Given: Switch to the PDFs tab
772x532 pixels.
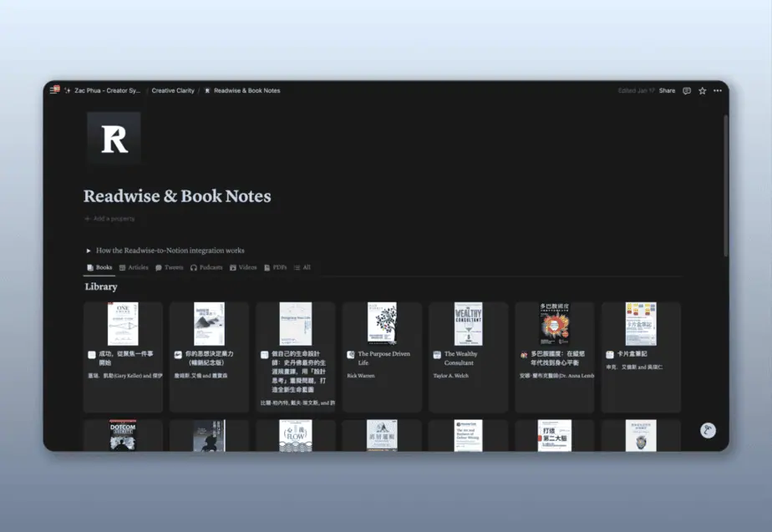Looking at the screenshot, I should pos(275,268).
